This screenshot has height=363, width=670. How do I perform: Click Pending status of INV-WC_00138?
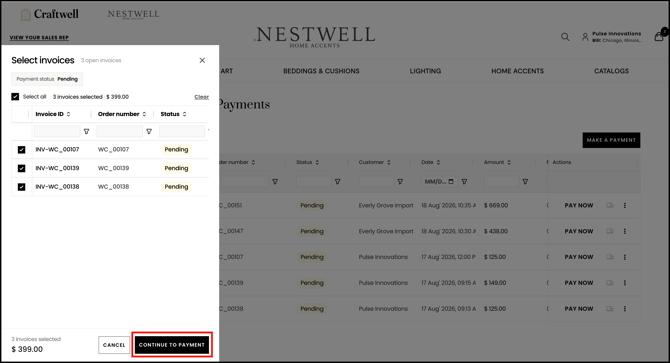[x=176, y=187]
